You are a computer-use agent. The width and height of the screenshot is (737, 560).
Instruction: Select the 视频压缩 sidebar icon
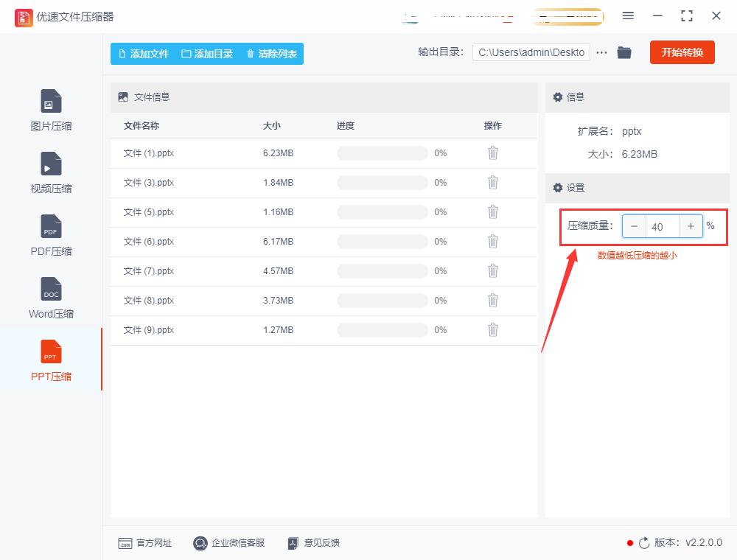coord(50,172)
